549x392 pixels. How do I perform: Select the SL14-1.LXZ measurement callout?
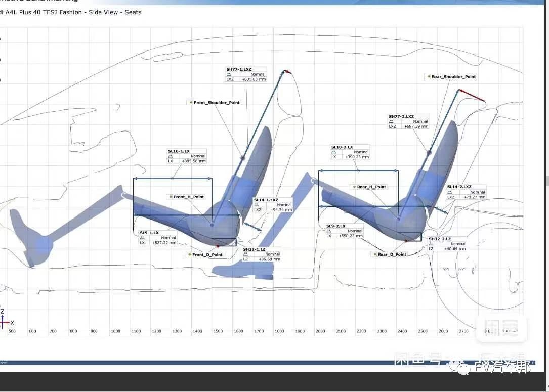pyautogui.click(x=273, y=205)
